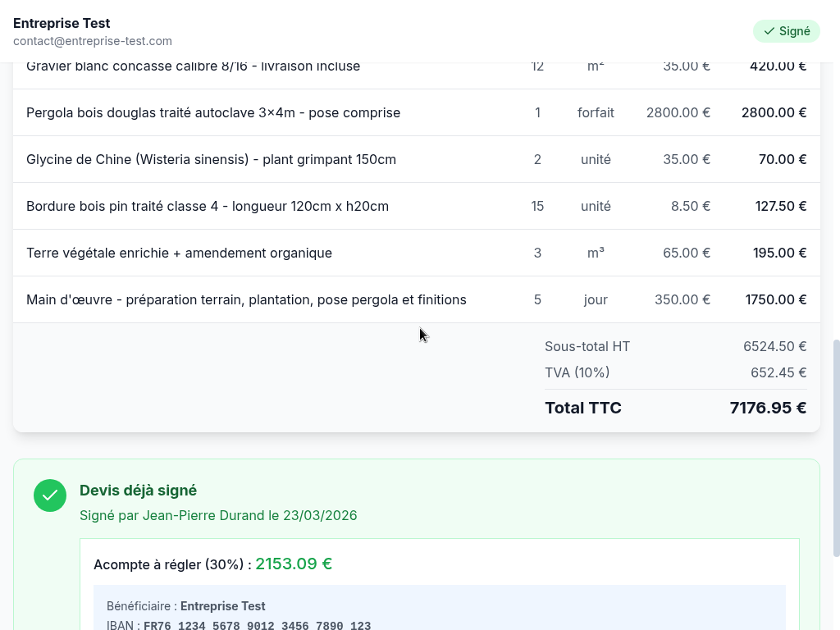Click the Terre végétale enrichie line item
The image size is (840, 630).
[x=179, y=253]
